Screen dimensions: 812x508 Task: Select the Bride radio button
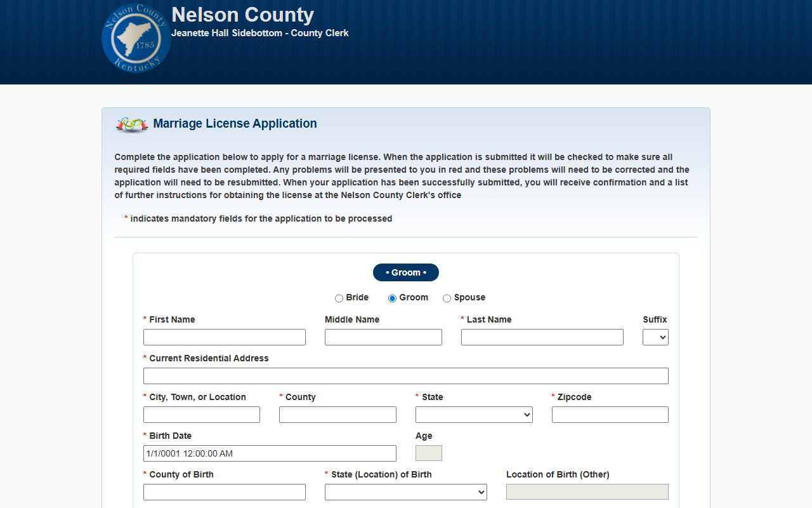[339, 298]
